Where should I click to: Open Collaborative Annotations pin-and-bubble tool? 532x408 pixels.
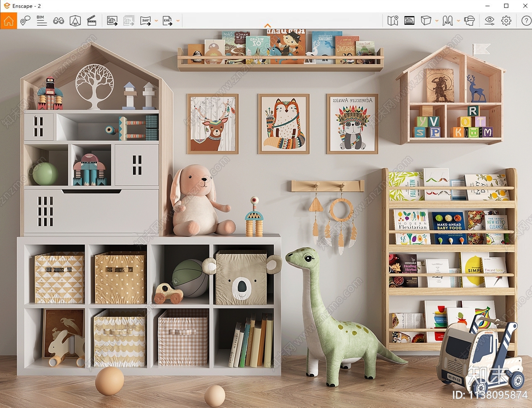coord(25,21)
